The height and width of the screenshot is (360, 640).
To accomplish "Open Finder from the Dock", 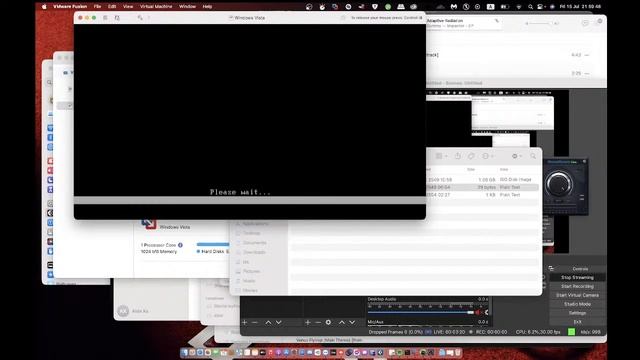I will coord(185,352).
